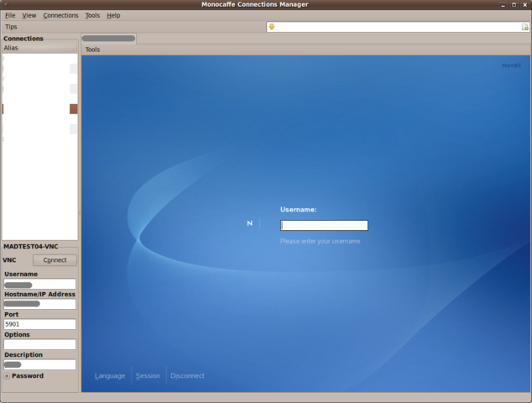Click the Description input field
The height and width of the screenshot is (403, 532).
point(39,364)
